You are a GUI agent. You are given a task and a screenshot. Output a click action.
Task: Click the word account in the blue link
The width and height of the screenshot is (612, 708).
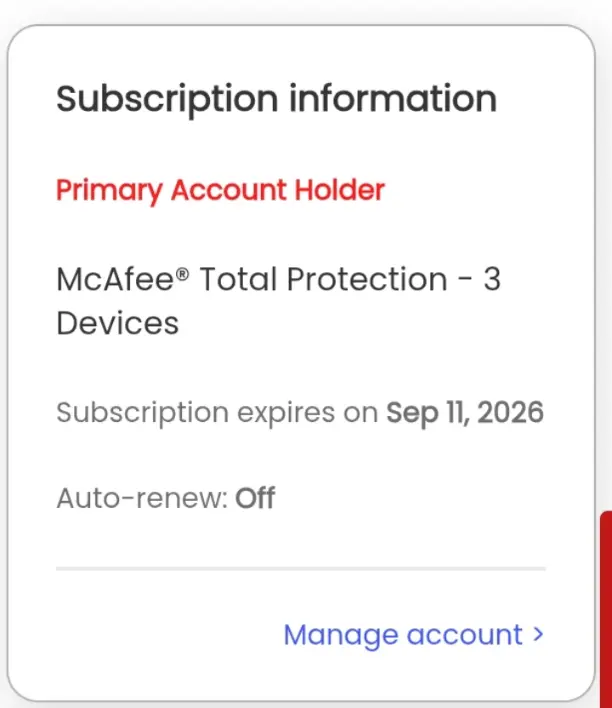[x=465, y=635]
